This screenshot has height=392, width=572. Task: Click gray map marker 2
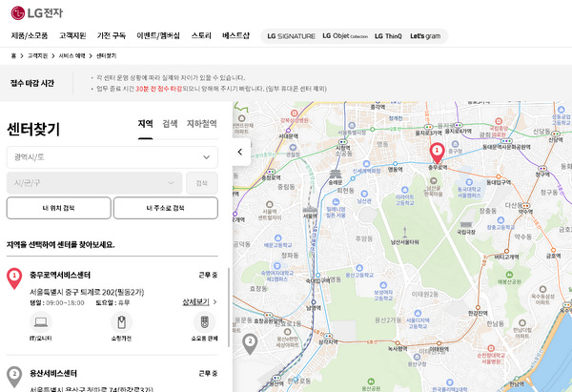(250, 343)
